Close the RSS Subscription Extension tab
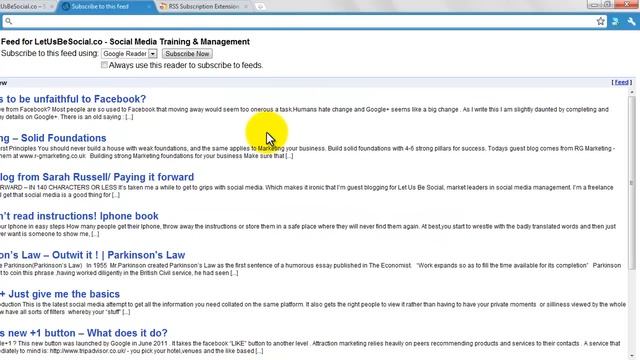The width and height of the screenshot is (640, 360). [246, 7]
